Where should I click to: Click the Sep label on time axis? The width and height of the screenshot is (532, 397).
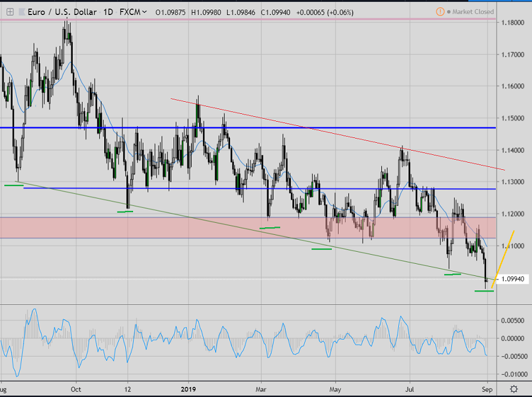[x=487, y=389]
